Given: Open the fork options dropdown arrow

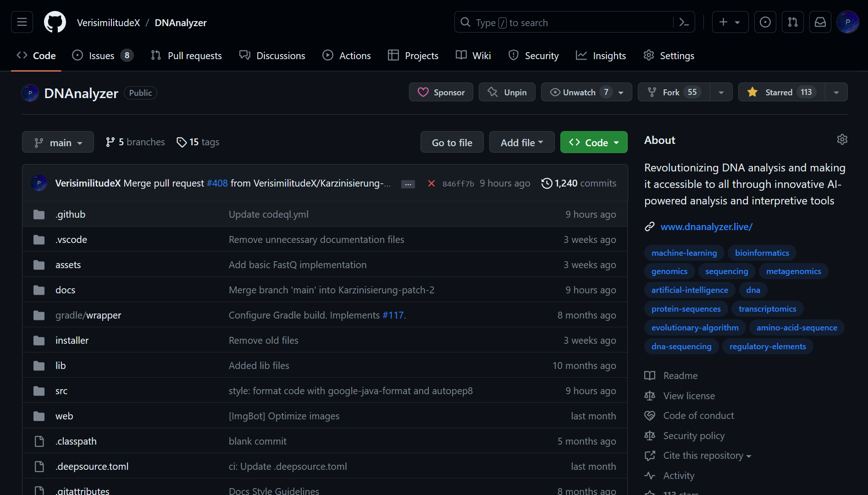Looking at the screenshot, I should click(x=721, y=92).
